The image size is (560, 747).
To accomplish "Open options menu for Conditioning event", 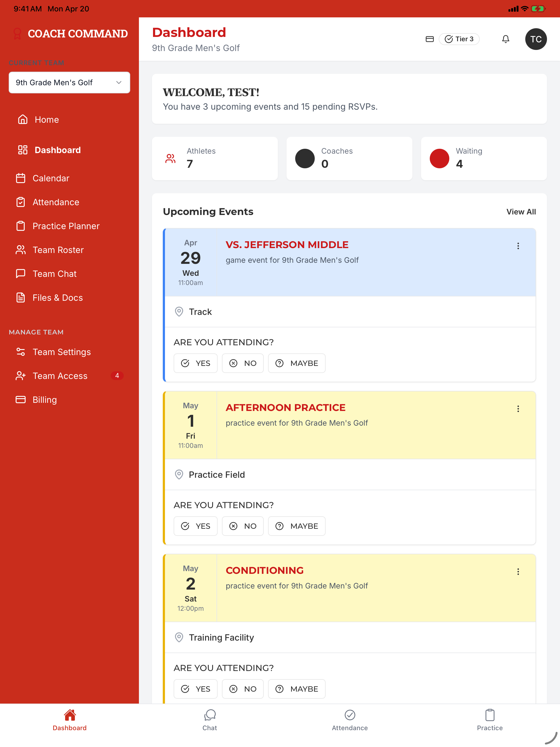I will click(518, 572).
